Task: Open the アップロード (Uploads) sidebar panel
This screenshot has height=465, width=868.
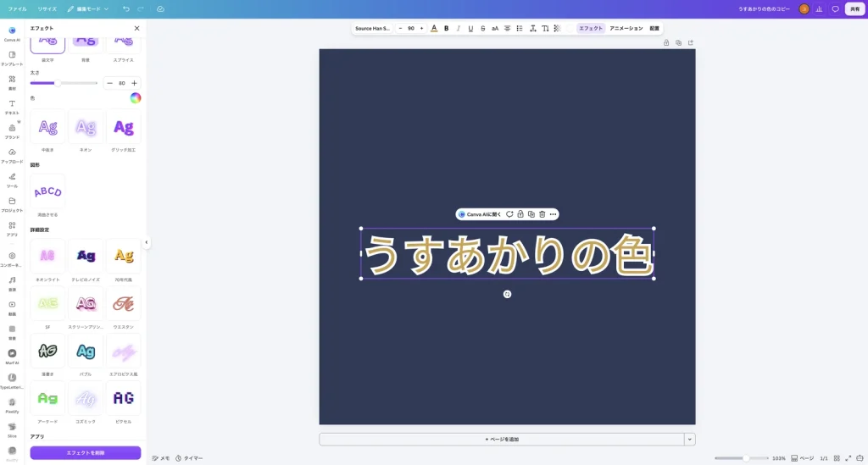Action: click(12, 155)
